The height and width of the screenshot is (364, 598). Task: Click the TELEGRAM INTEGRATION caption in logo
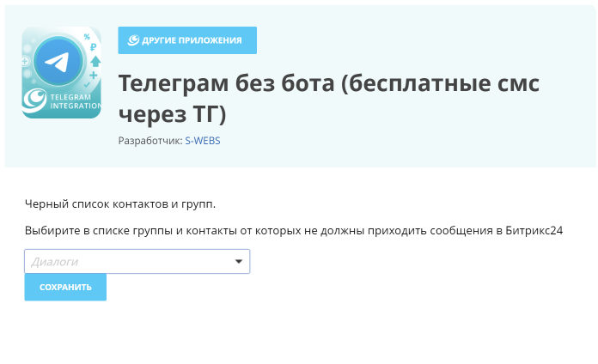tap(76, 101)
